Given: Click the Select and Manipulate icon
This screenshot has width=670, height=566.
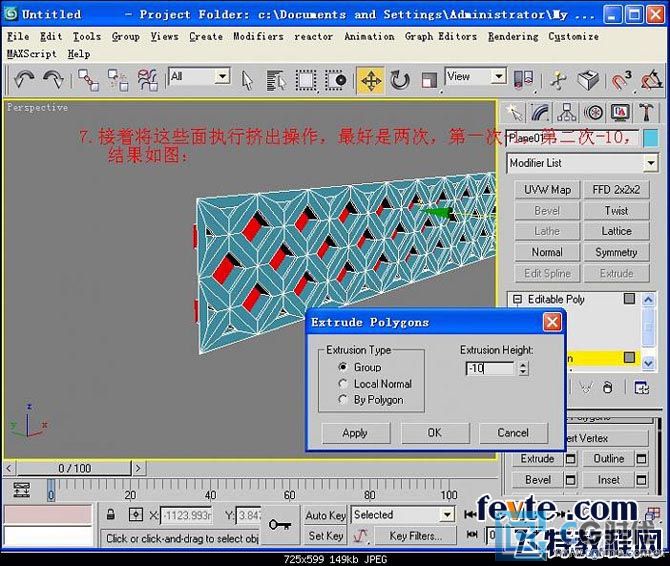Looking at the screenshot, I should click(558, 80).
